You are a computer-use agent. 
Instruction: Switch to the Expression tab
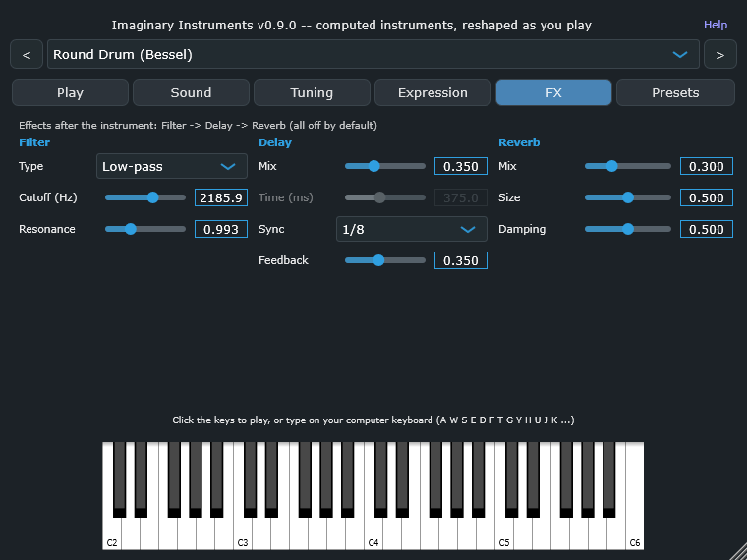[432, 92]
